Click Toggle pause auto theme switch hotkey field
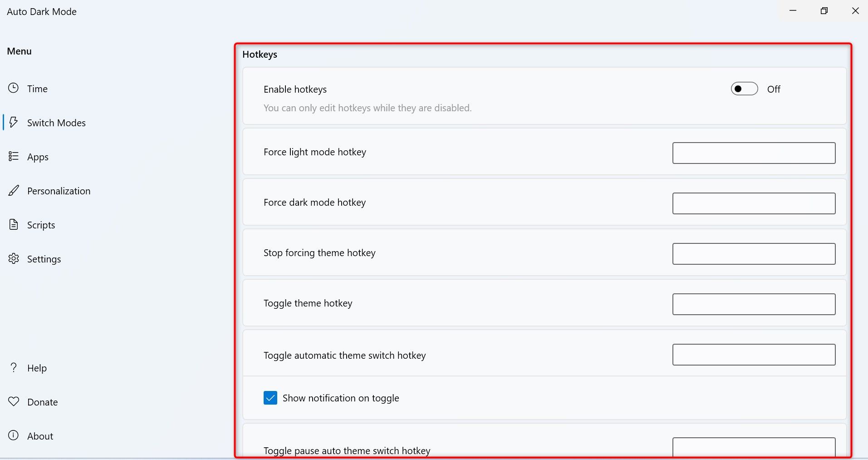The height and width of the screenshot is (460, 868). coord(754,448)
